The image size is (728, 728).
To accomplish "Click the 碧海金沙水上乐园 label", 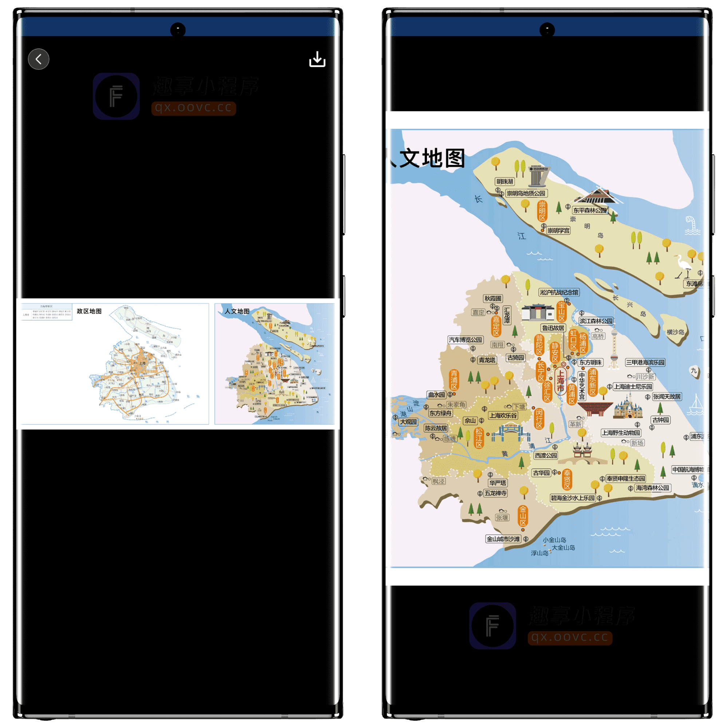I will [x=573, y=498].
